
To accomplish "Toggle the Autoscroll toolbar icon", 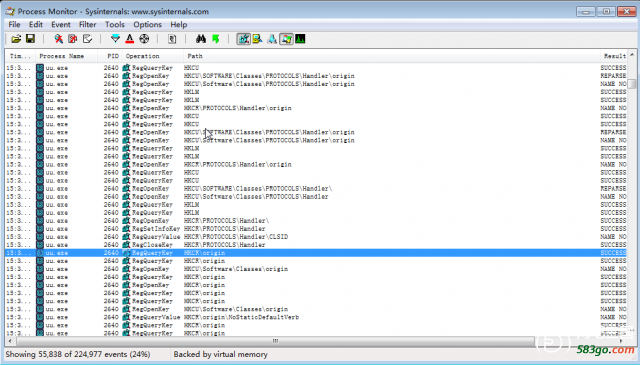I will click(73, 39).
